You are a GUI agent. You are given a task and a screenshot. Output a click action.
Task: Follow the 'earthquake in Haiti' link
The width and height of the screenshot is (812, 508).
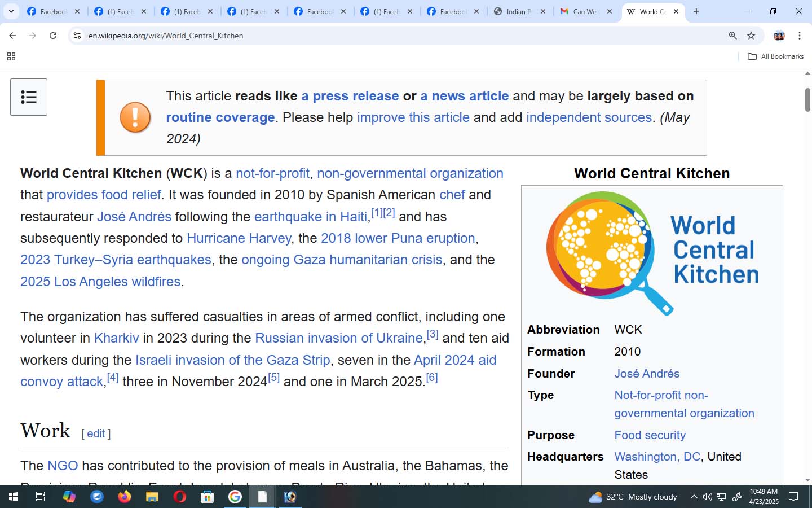click(311, 217)
